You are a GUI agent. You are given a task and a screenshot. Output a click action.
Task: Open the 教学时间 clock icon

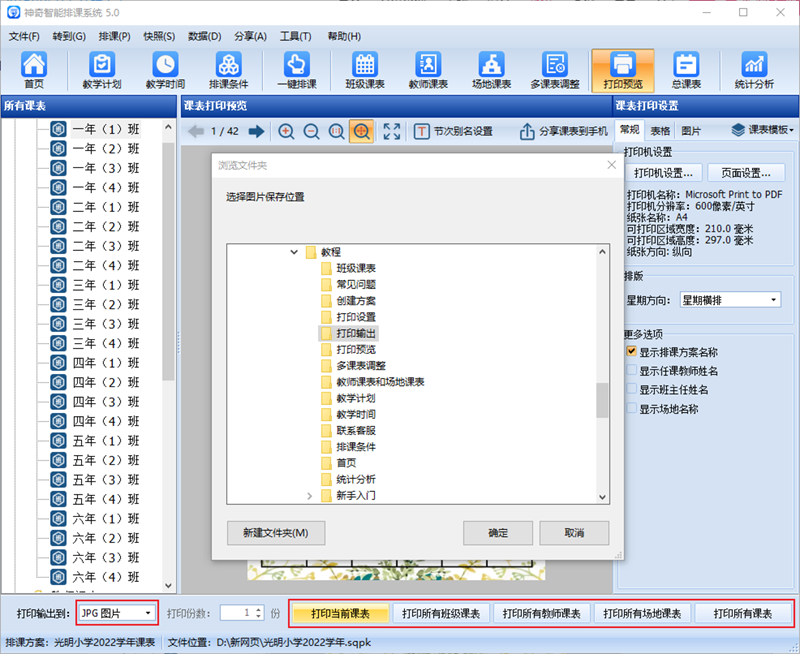click(x=165, y=70)
